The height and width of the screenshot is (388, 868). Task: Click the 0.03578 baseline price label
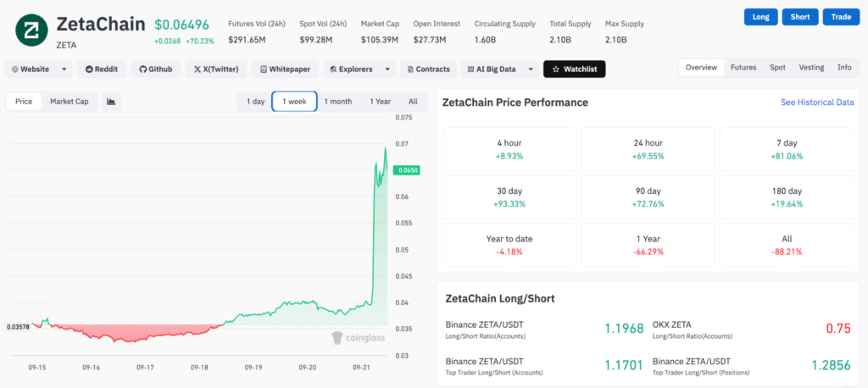18,327
